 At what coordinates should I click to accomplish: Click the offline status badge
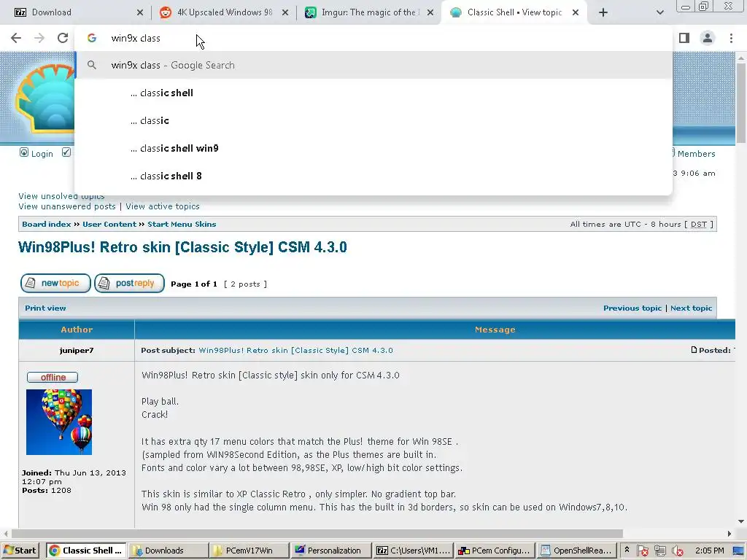pyautogui.click(x=53, y=377)
